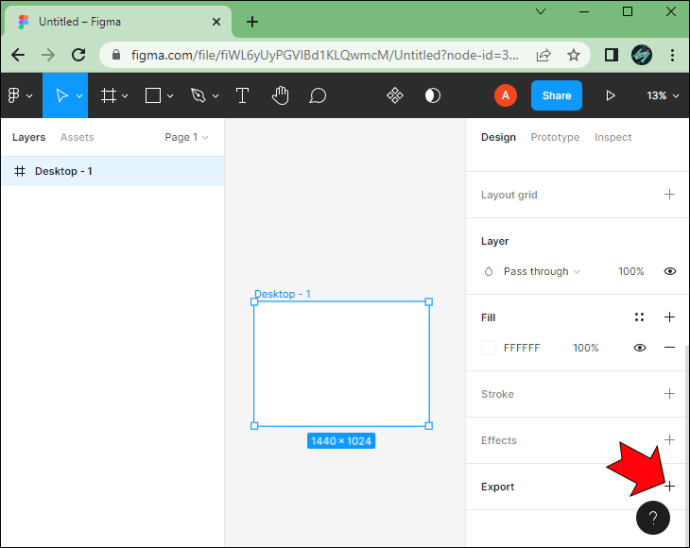The width and height of the screenshot is (690, 548).
Task: Select the Pen tool
Action: pos(198,96)
